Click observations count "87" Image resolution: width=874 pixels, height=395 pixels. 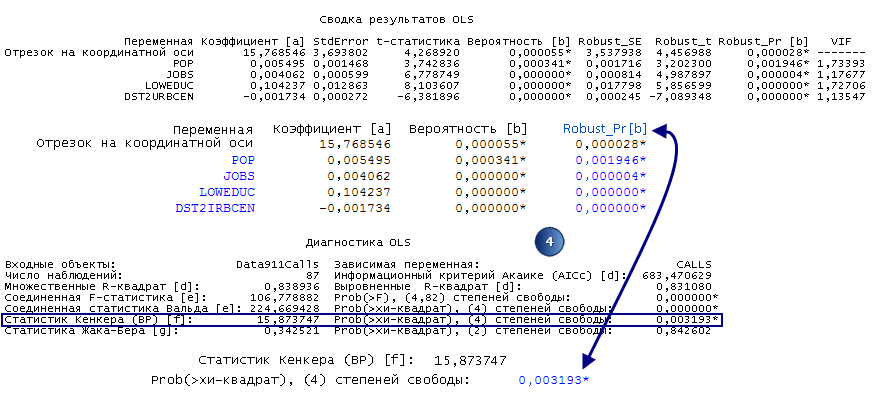(312, 275)
